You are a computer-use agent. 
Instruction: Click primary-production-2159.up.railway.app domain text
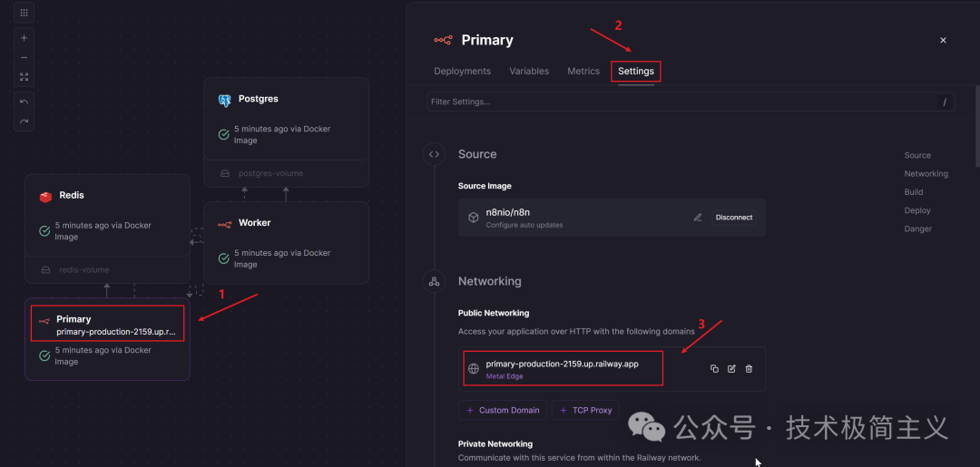coord(562,364)
